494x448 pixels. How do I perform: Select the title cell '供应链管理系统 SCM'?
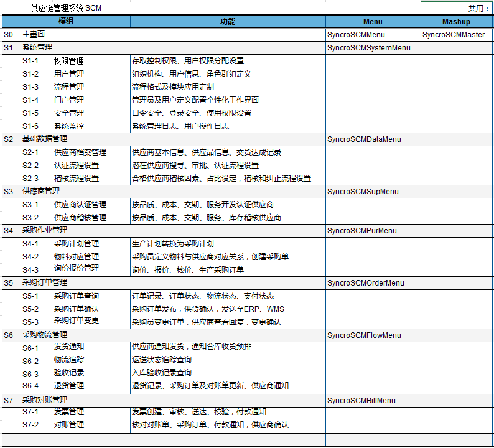(x=66, y=8)
